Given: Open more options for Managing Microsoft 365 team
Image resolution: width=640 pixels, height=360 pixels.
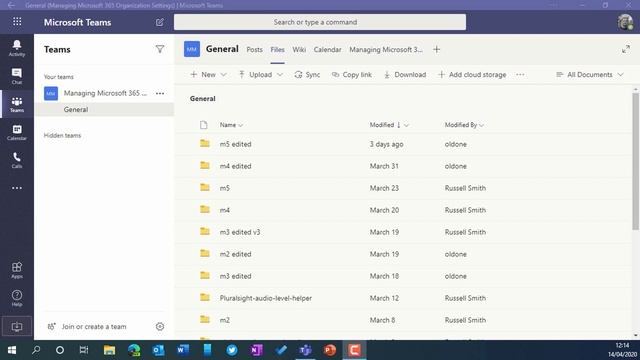Looking at the screenshot, I should point(160,93).
